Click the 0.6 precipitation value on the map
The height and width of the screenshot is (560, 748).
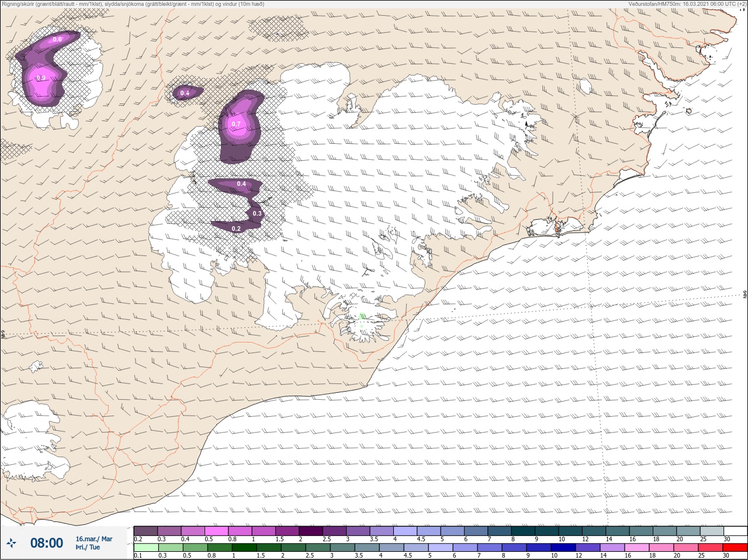57,39
